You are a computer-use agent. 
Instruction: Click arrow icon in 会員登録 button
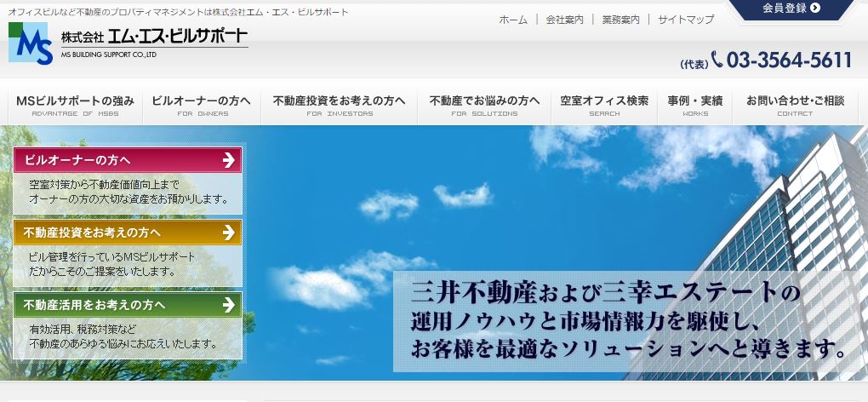815,8
